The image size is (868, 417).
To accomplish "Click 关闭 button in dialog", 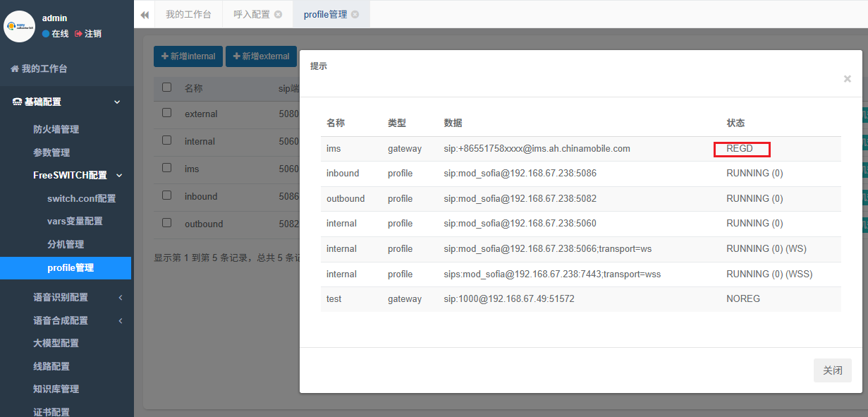I will (x=833, y=370).
